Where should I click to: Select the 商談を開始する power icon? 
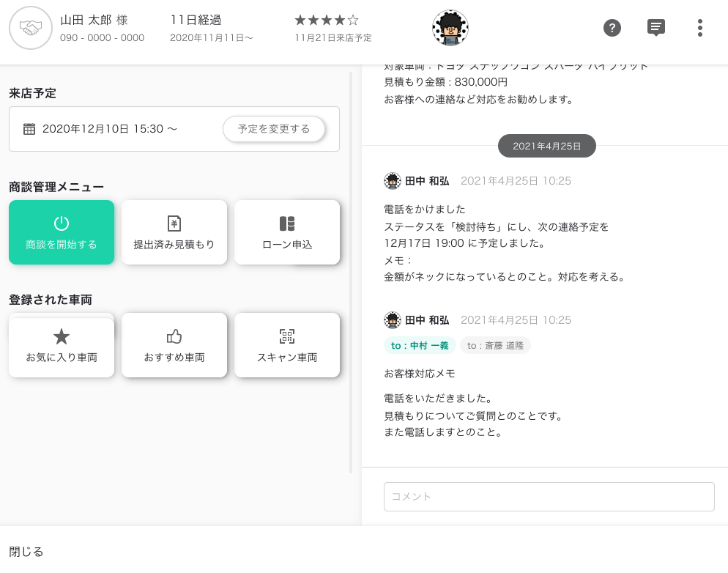[x=62, y=223]
